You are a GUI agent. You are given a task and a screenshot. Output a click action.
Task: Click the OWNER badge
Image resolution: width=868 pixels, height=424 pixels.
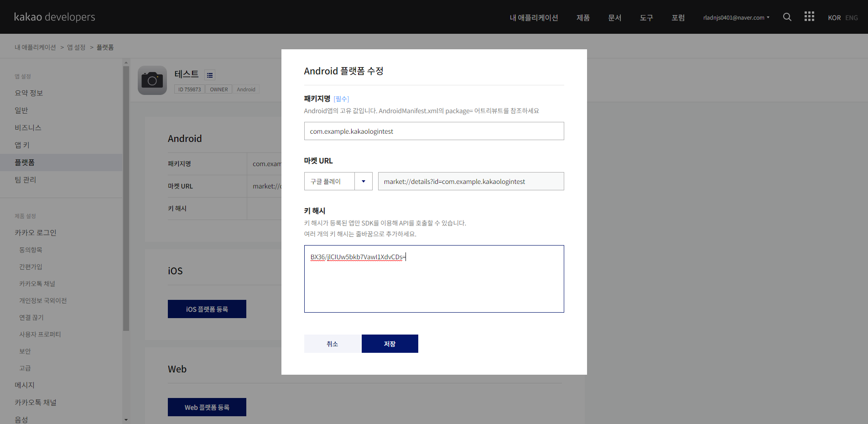click(219, 89)
